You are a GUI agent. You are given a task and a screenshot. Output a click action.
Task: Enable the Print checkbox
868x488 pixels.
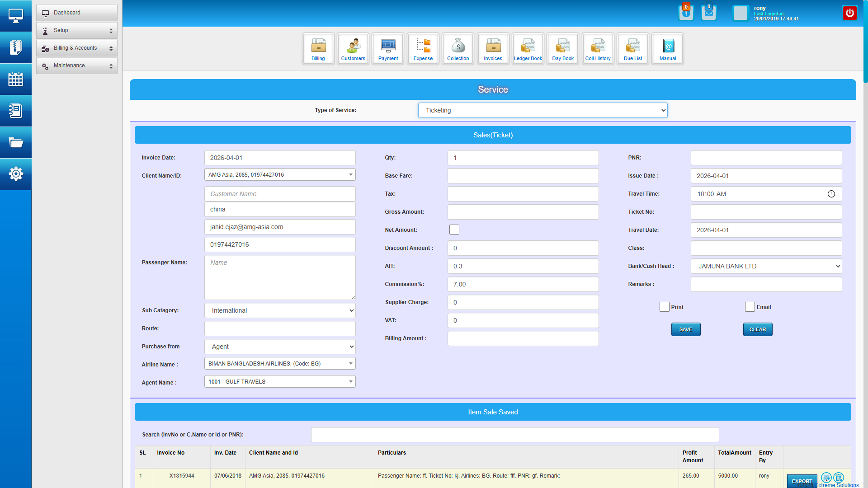coord(664,307)
